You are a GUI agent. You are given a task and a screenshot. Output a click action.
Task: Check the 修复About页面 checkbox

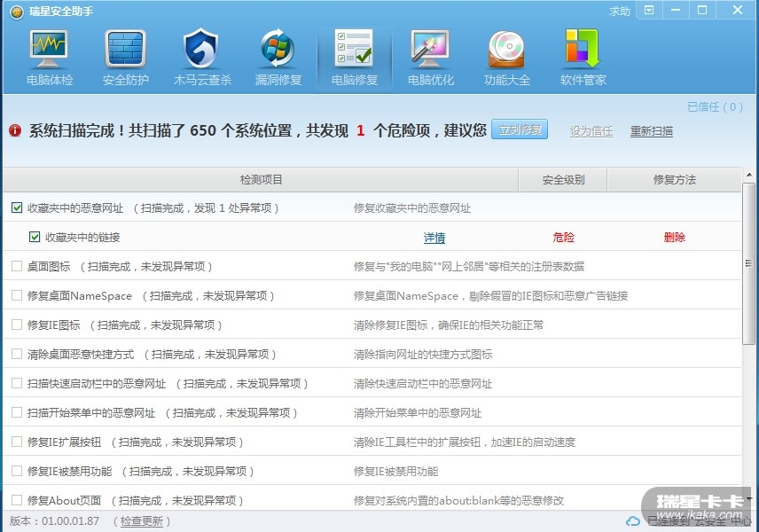[x=17, y=500]
